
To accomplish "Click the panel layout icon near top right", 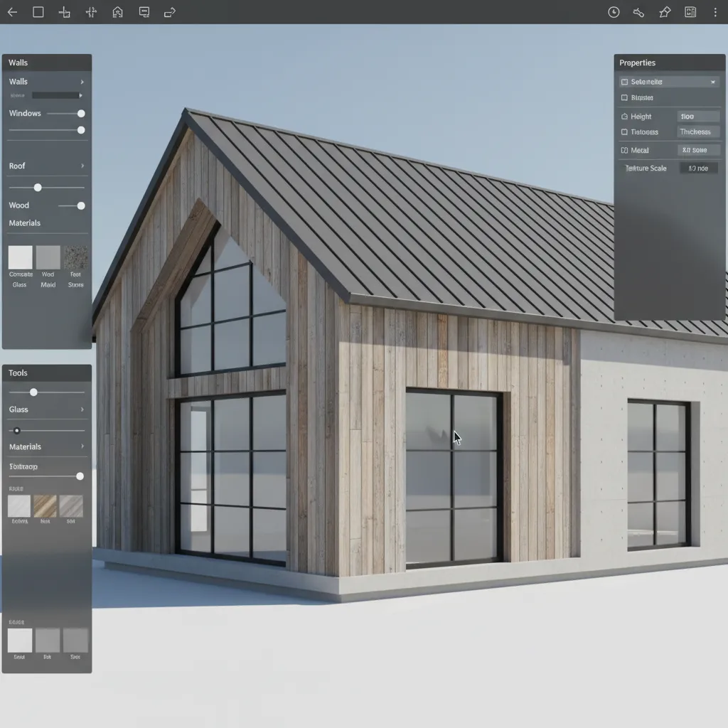I will [x=690, y=11].
